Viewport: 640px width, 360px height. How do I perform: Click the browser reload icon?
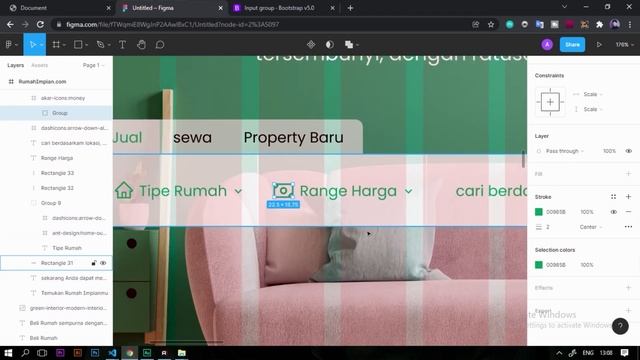tap(40, 24)
